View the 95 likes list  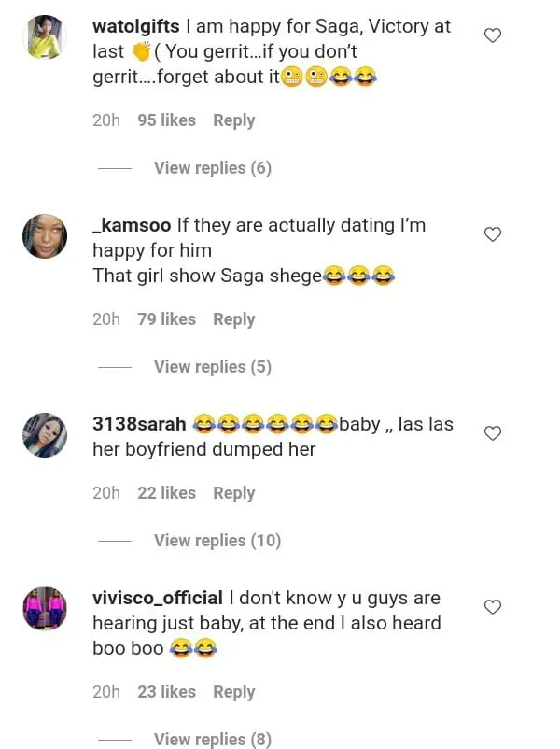166,120
